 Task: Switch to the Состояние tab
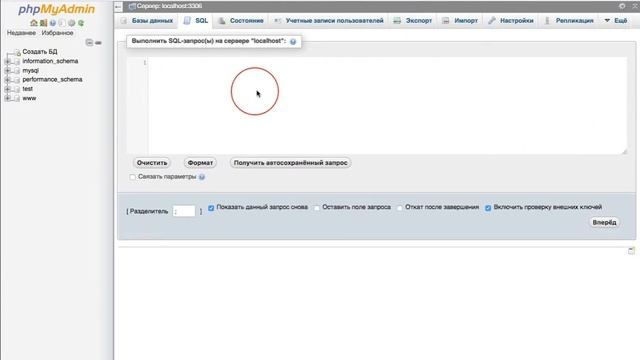(x=240, y=20)
